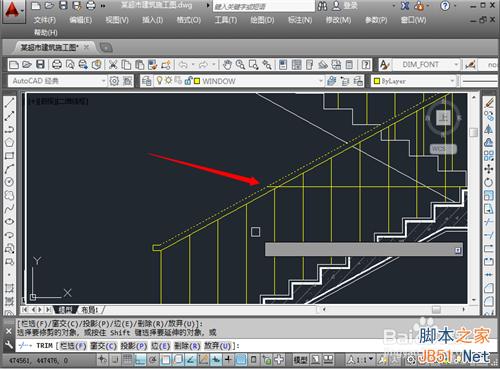Viewport: 500px width, 370px height.
Task: Expand the Undo history dropdown arrow
Action: pos(193,65)
